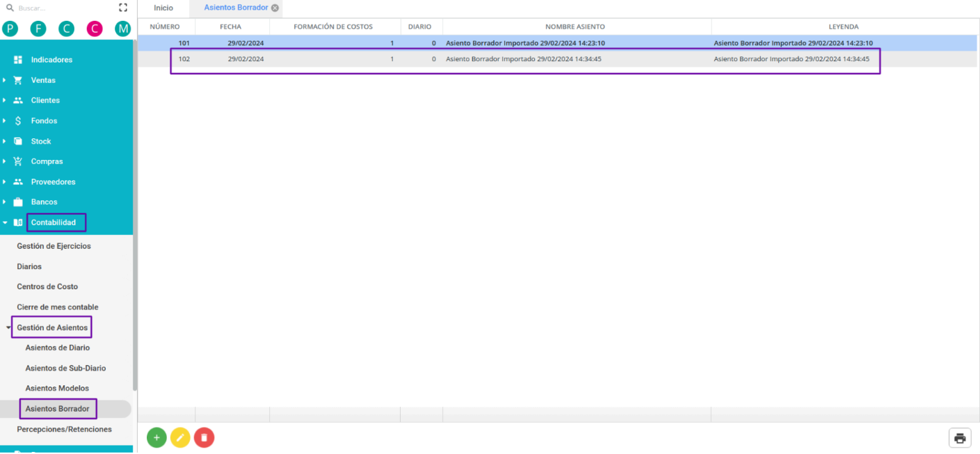The height and width of the screenshot is (454, 980).
Task: Click the Indicadores dashboard icon
Action: coord(18,60)
